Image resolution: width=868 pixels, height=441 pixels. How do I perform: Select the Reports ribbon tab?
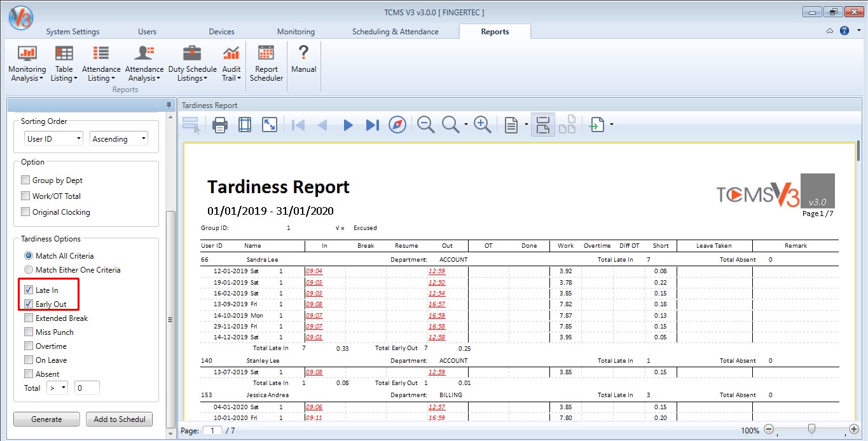point(495,32)
